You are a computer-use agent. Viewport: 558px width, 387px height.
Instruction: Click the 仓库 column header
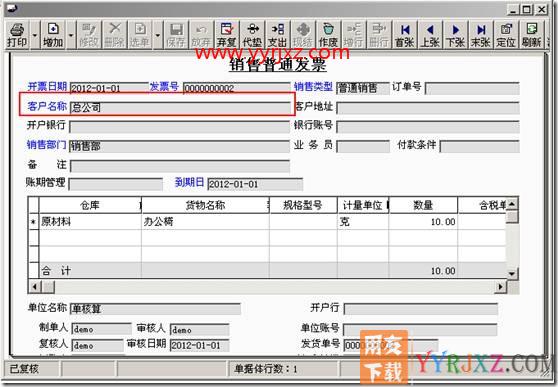[90, 205]
